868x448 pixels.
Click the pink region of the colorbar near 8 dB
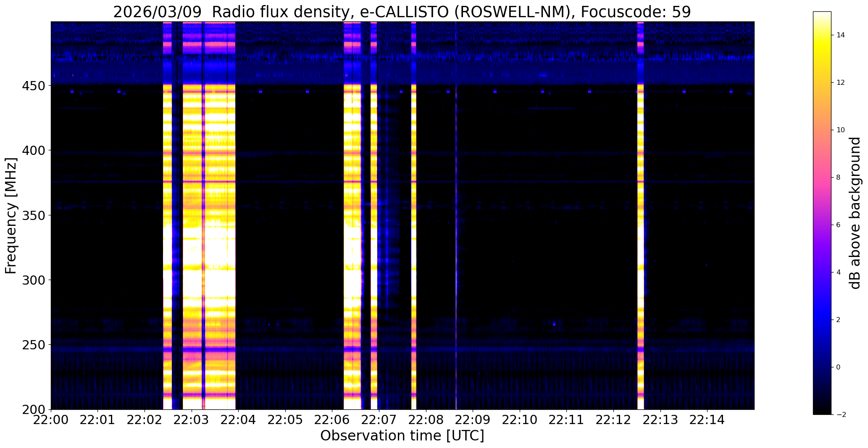click(822, 178)
